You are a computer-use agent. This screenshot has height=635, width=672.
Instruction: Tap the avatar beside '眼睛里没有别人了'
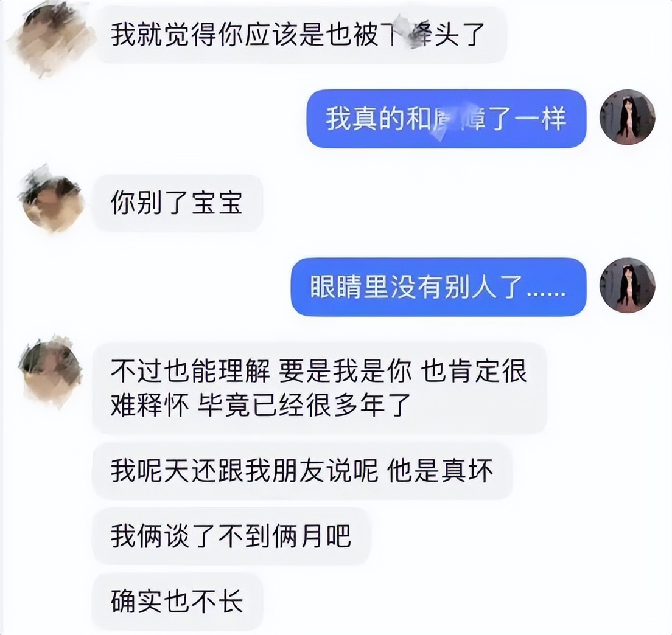pos(627,286)
